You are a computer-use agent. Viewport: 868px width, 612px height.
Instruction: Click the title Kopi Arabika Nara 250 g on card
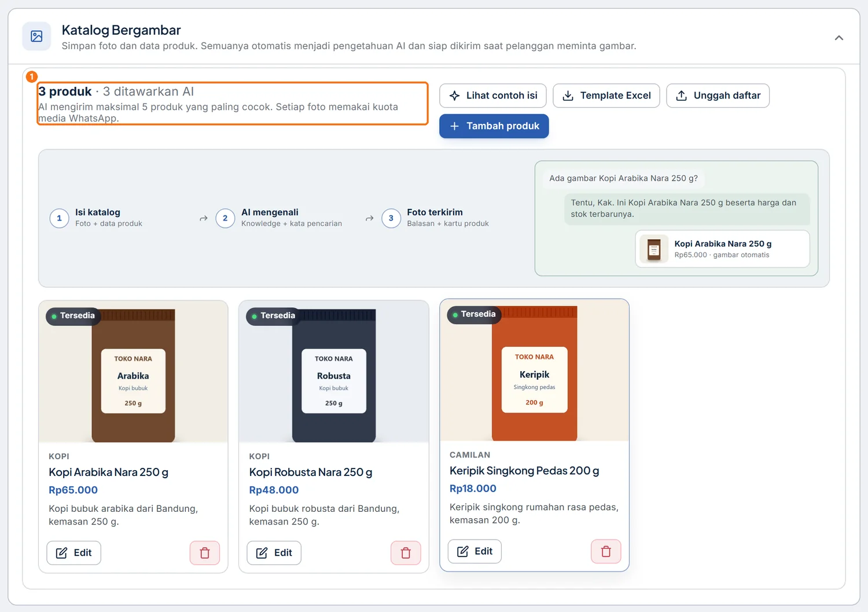click(108, 472)
